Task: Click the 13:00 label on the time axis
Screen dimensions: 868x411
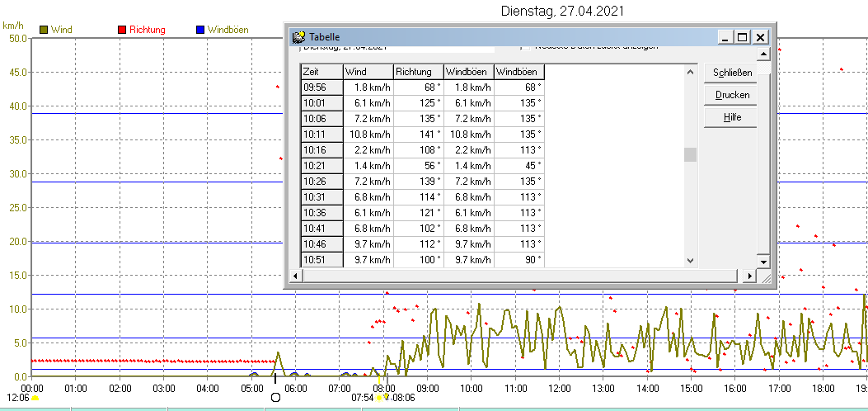Action: [x=603, y=388]
